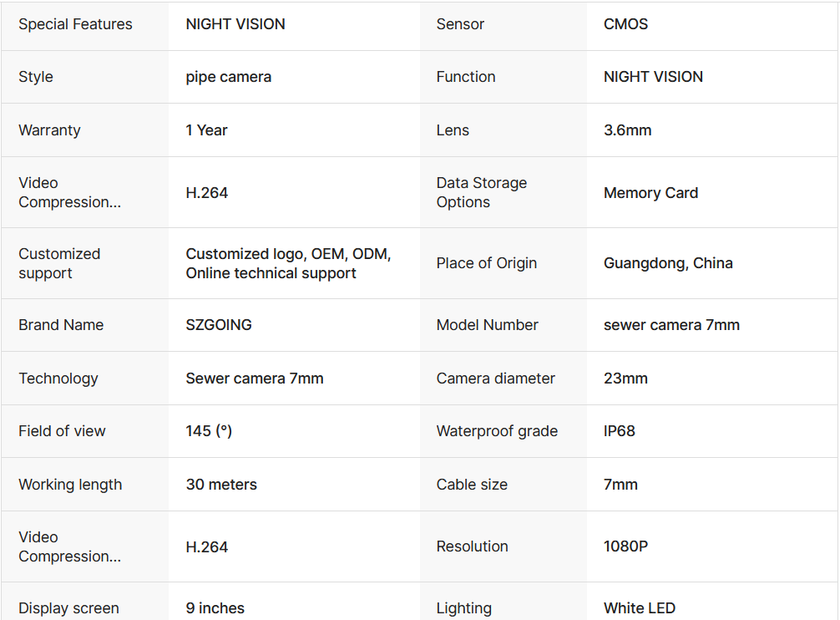Viewport: 840px width, 620px height.
Task: Select the 30 meters working length value
Action: click(221, 485)
